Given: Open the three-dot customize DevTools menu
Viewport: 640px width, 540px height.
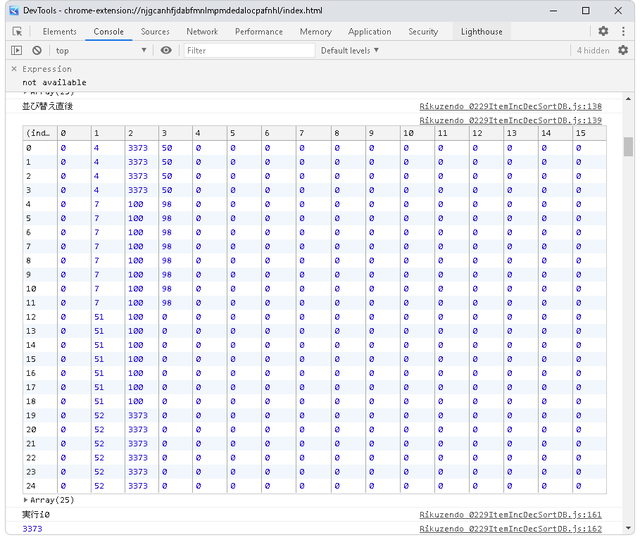Looking at the screenshot, I should 623,31.
